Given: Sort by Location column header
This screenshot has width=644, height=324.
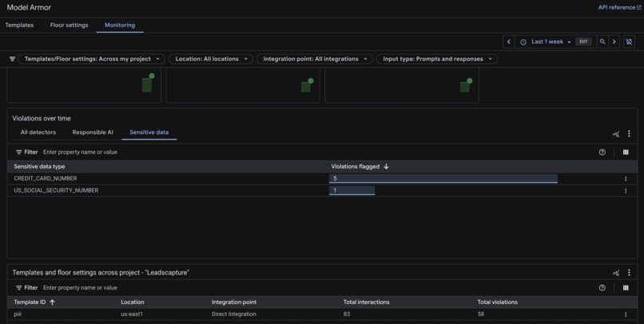Looking at the screenshot, I should [133, 302].
